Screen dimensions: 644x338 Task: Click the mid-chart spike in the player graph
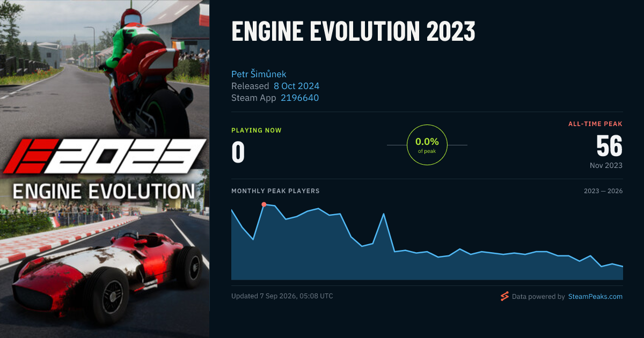[x=384, y=214]
